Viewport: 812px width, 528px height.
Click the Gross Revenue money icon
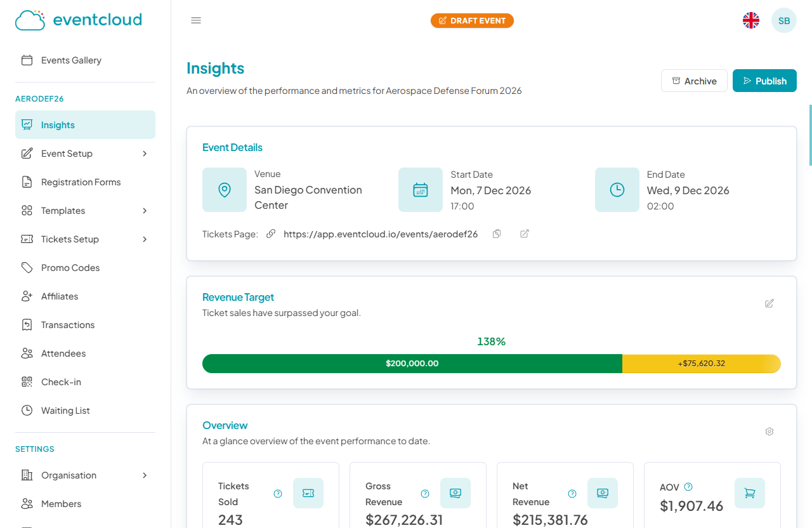(455, 493)
